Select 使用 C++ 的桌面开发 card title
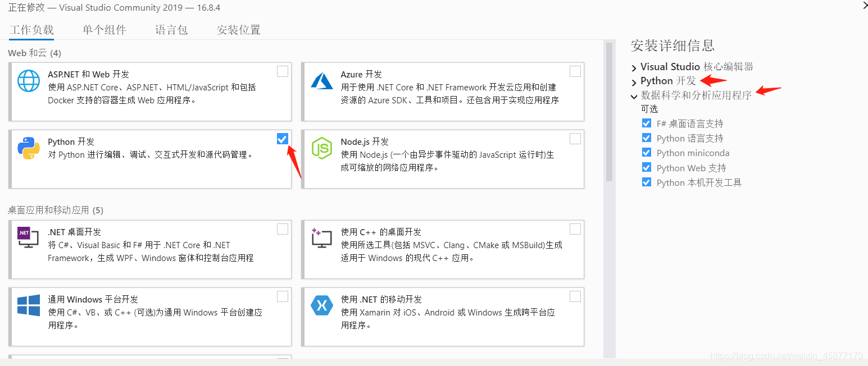Screen dimensions: 868x366 381,232
